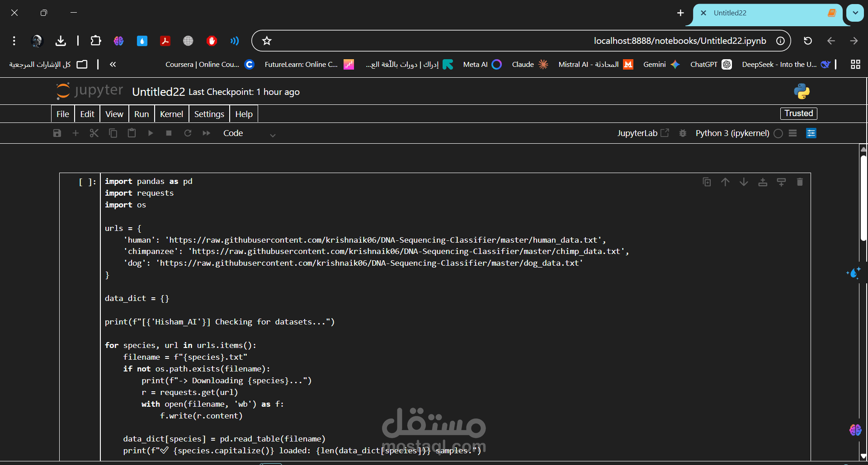Duplicate this cell using cell toolbar icon
Screen dimensions: 868x465
(x=707, y=182)
